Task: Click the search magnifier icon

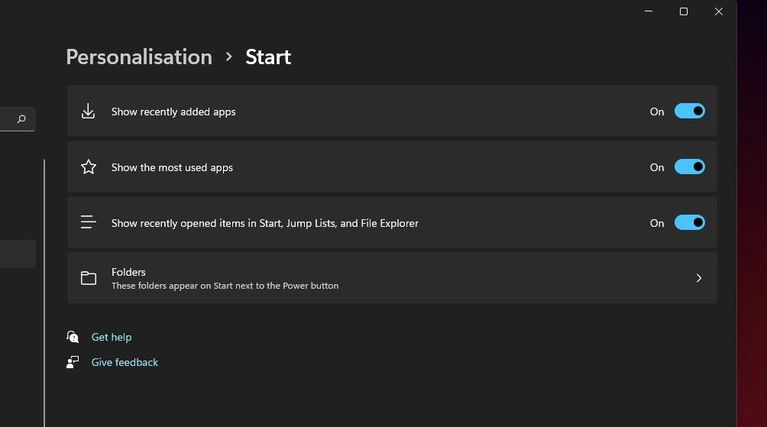Action: (x=21, y=120)
